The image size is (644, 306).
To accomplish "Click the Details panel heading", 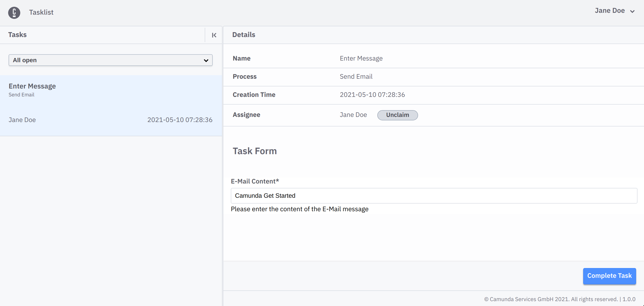I will point(243,35).
